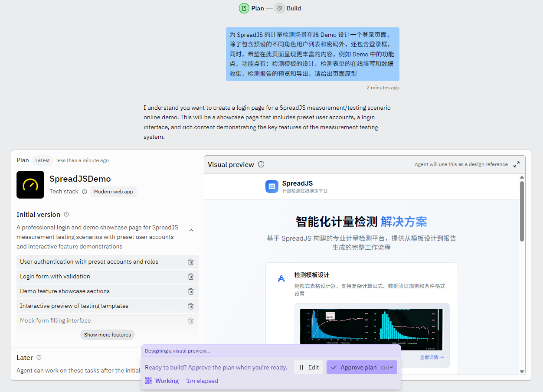This screenshot has height=392, width=543.
Task: Click the Chinese user prompt message bubble
Action: [x=313, y=54]
